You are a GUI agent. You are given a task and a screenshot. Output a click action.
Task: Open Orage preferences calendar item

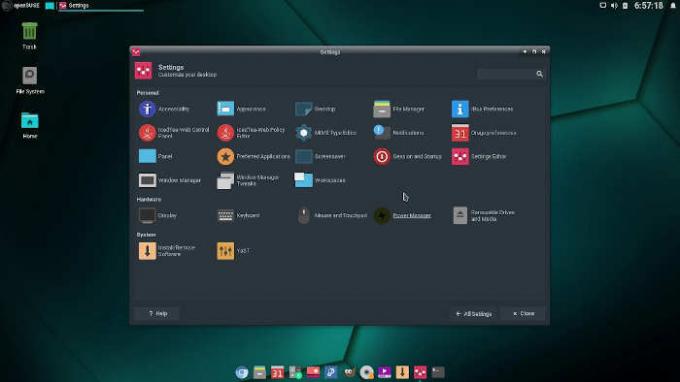(484, 133)
